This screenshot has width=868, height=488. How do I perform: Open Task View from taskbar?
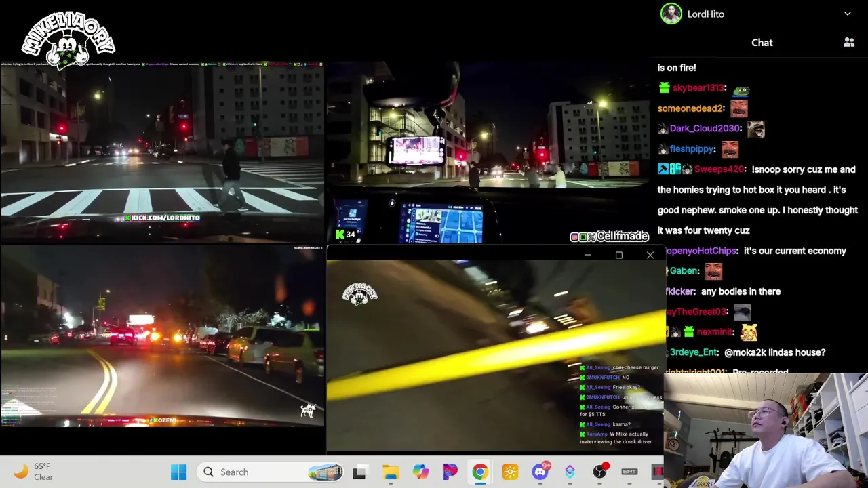coord(359,472)
